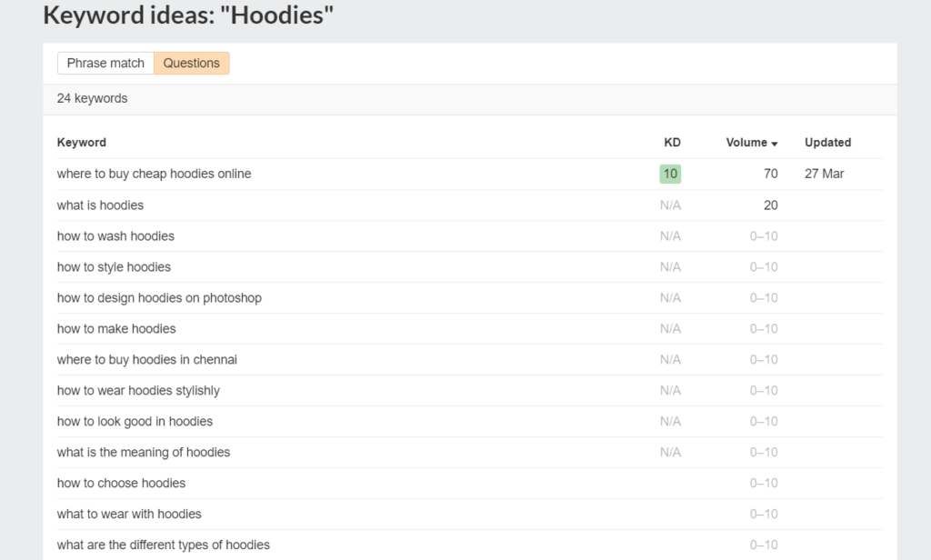Click what is the meaning of hoodies
931x560 pixels.
(x=144, y=453)
